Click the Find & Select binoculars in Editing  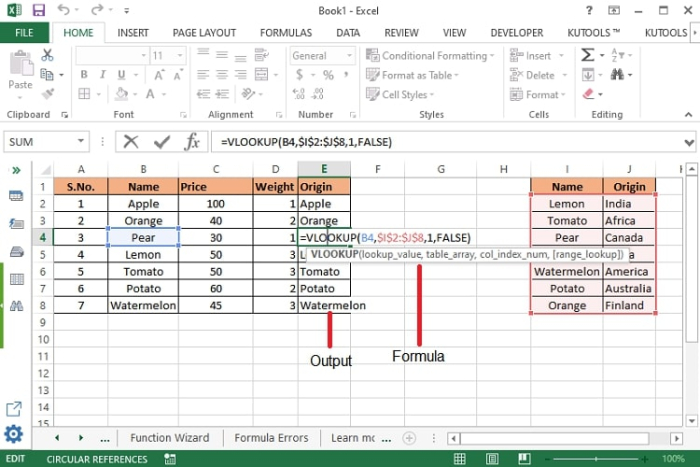[617, 74]
